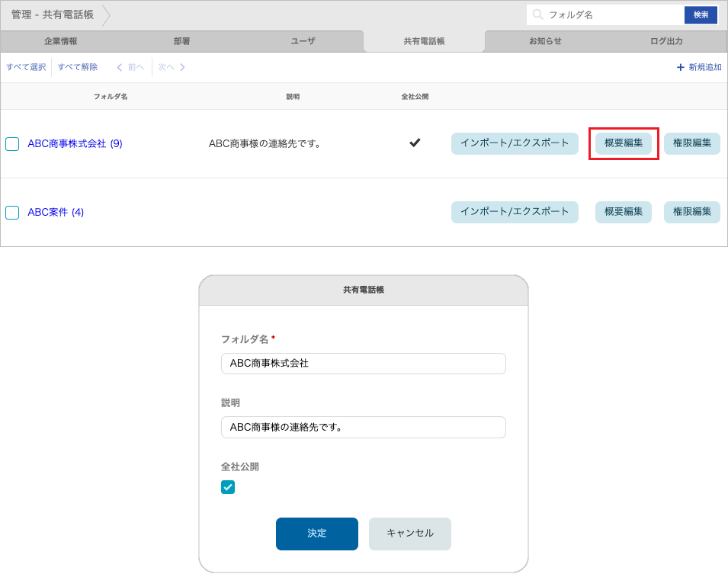
Task: Click the 決定 button in the dialog
Action: [317, 534]
